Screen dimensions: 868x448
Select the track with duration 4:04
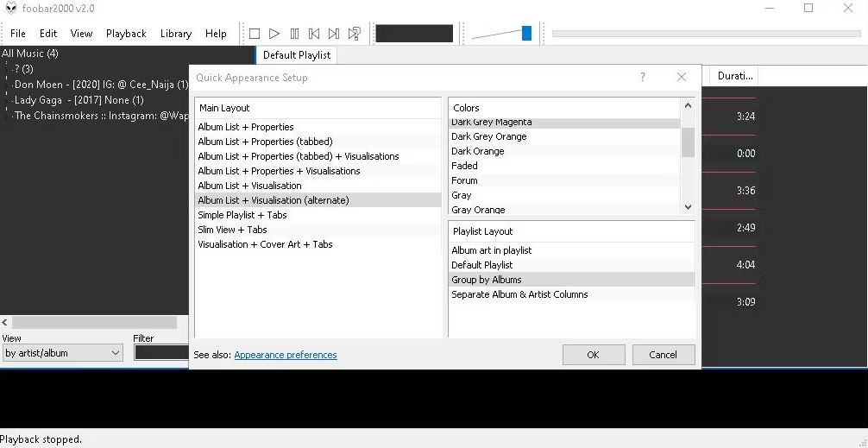746,265
